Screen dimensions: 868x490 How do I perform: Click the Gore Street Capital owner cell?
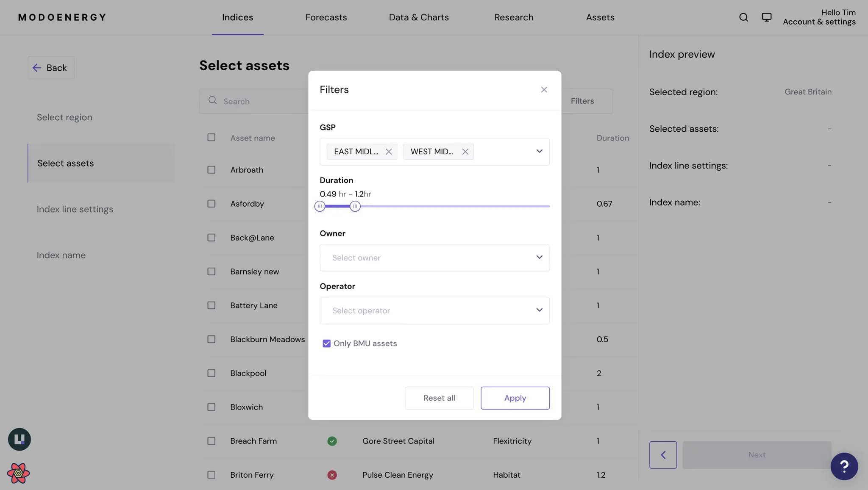click(x=398, y=441)
